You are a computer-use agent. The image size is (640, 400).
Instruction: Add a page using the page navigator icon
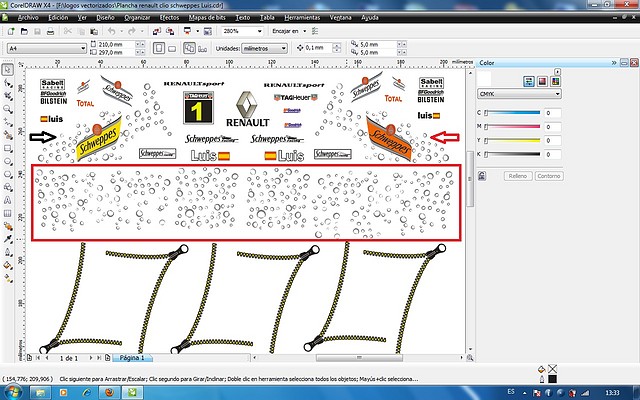click(x=107, y=358)
